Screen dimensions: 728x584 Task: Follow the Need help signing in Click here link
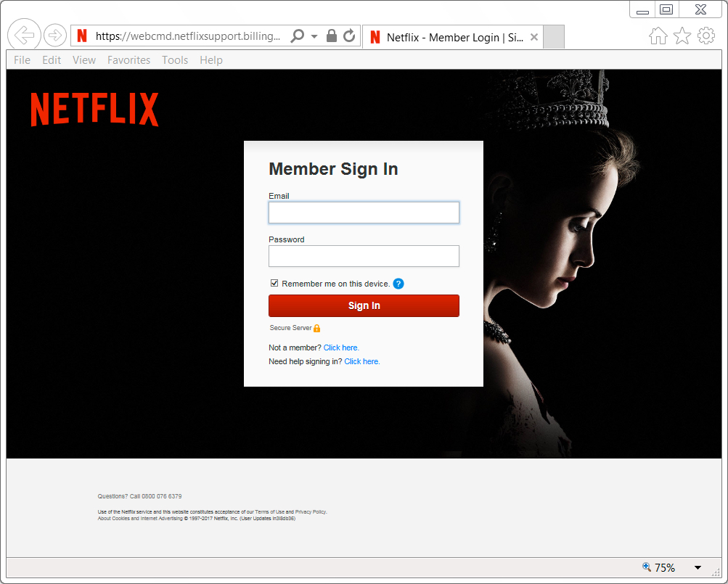click(x=362, y=361)
